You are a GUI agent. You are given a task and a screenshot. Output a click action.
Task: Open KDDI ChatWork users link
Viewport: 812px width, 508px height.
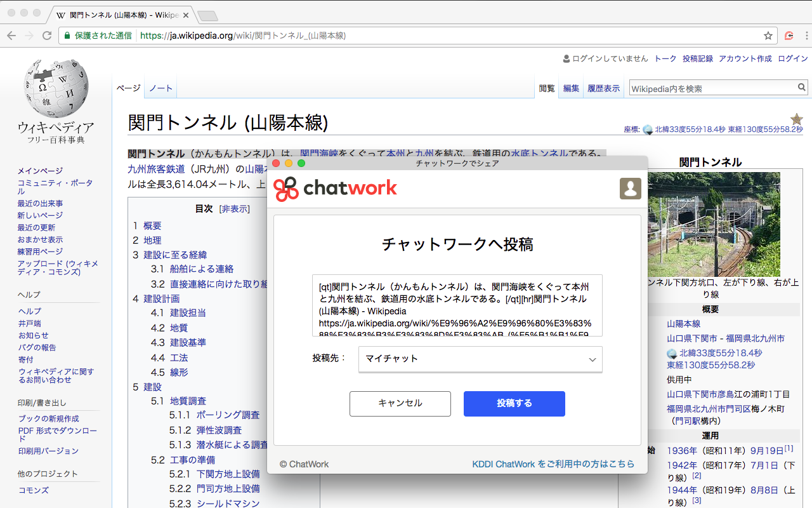pos(553,464)
